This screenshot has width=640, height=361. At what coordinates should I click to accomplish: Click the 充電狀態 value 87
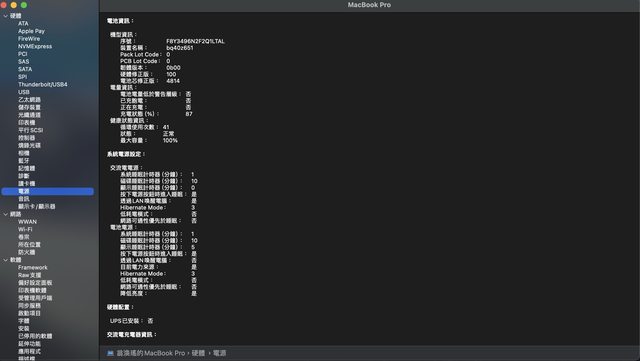189,114
